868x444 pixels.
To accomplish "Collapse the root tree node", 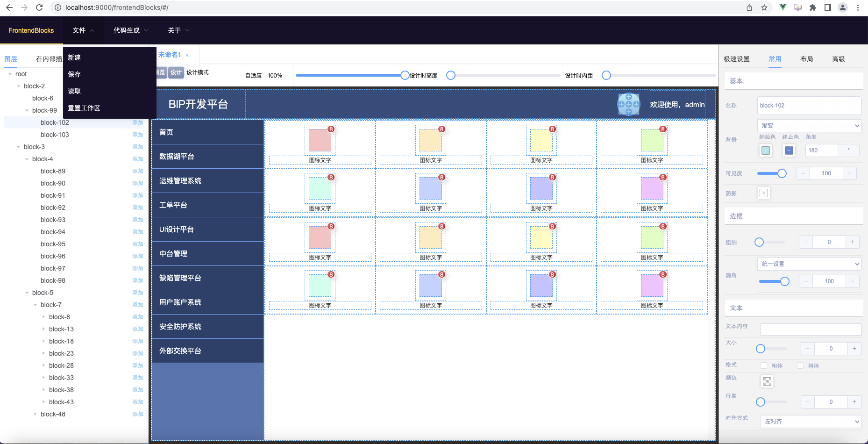I will tap(10, 74).
